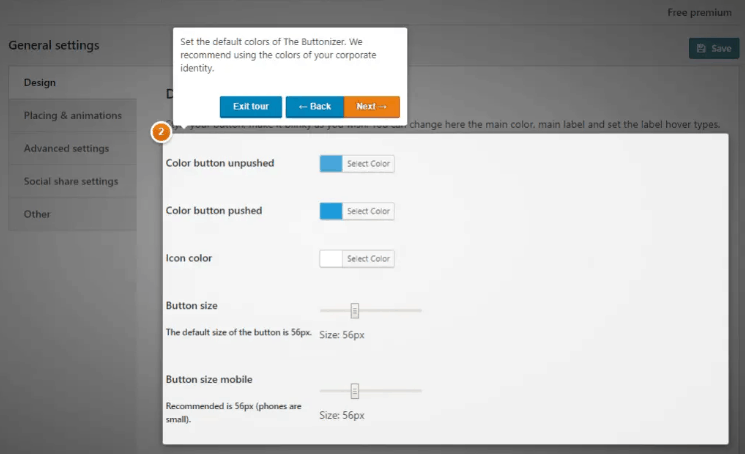This screenshot has width=745, height=454.
Task: Click the Free premium link
Action: point(699,13)
